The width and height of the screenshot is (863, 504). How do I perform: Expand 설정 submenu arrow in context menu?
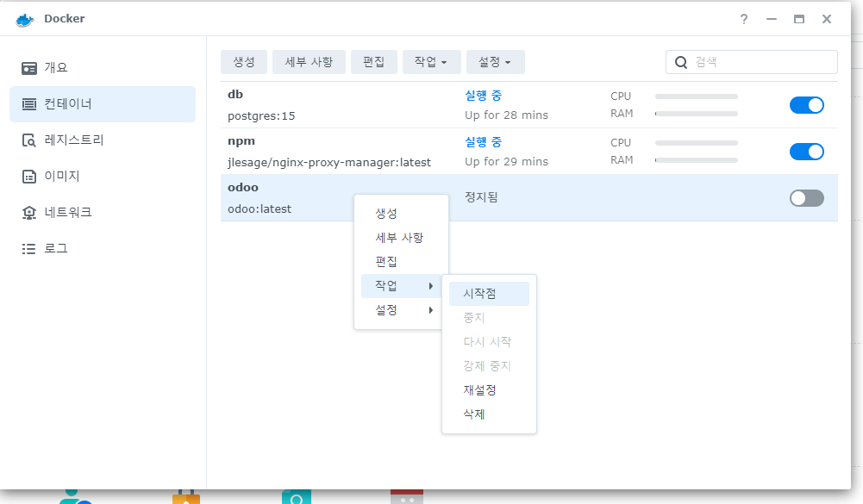point(431,310)
